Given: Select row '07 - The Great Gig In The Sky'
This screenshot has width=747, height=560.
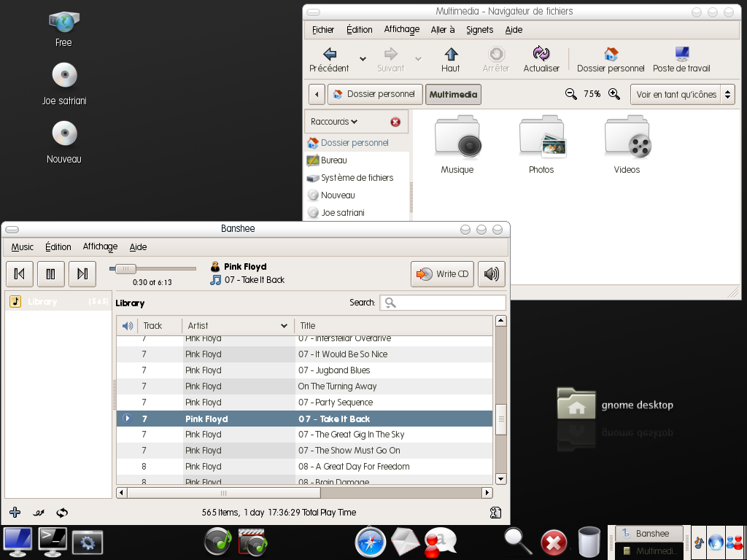Looking at the screenshot, I should 304,435.
